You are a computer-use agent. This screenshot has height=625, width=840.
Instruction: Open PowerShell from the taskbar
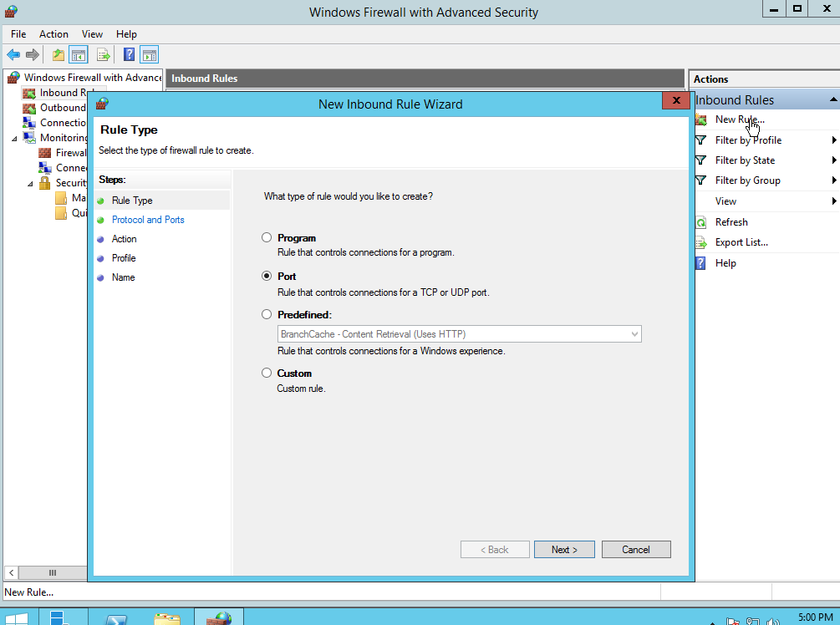115,618
